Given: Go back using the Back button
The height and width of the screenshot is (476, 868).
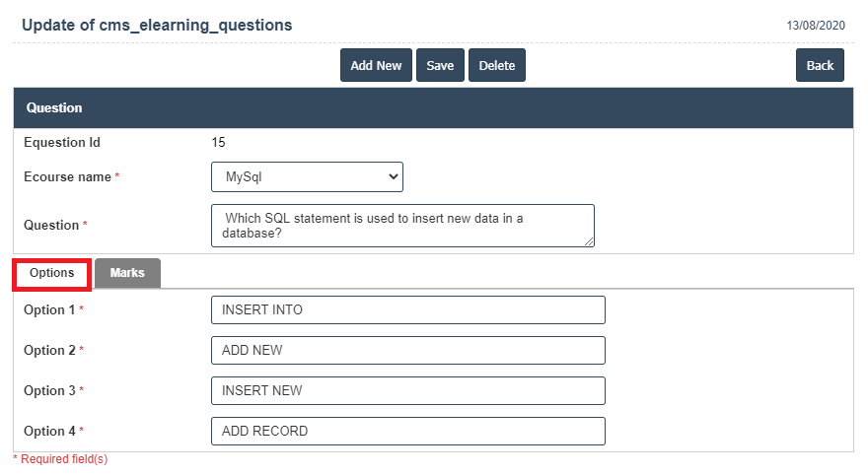Looking at the screenshot, I should pos(820,65).
